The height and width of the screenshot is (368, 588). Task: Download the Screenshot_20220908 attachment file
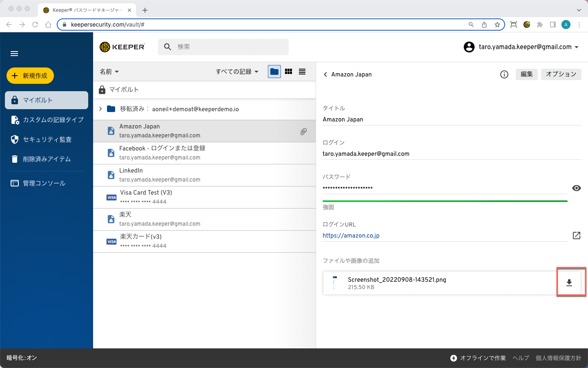[569, 283]
